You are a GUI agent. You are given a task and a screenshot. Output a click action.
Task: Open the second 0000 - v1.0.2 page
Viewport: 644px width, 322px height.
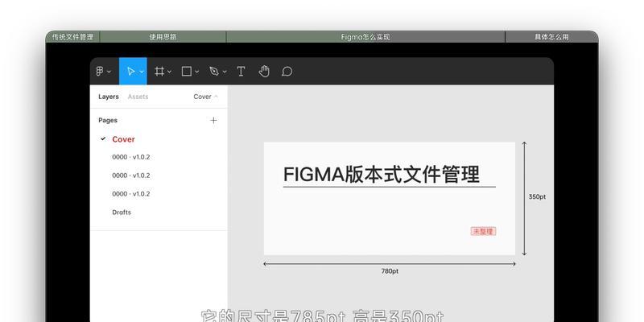click(131, 175)
